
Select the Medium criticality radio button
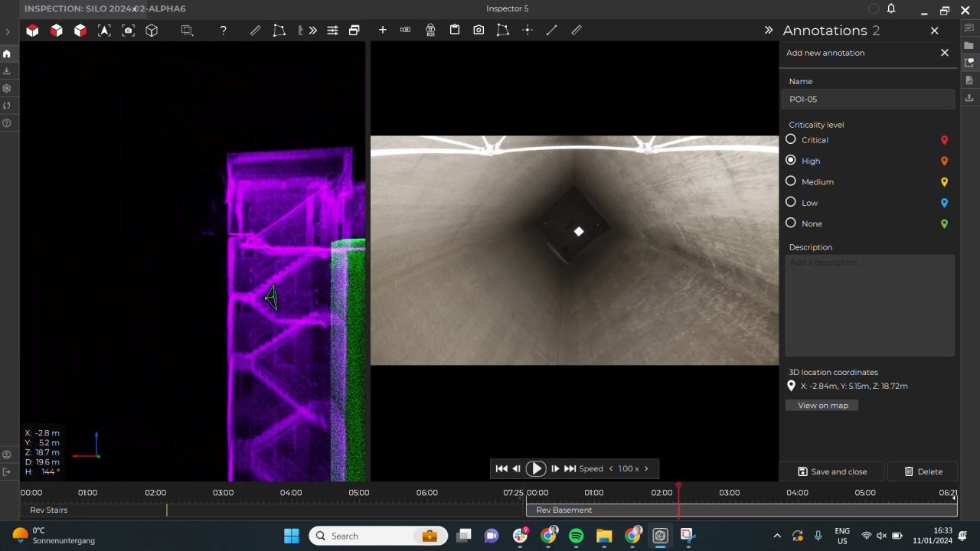791,181
